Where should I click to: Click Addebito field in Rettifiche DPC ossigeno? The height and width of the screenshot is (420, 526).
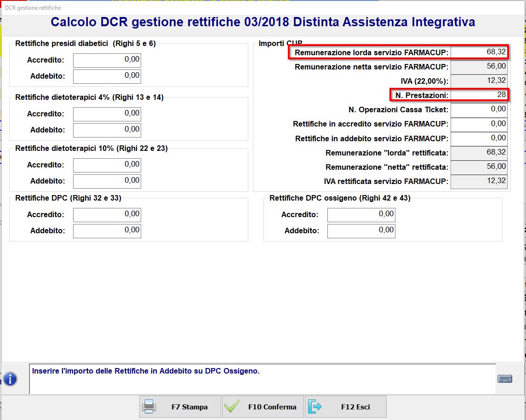tap(361, 230)
